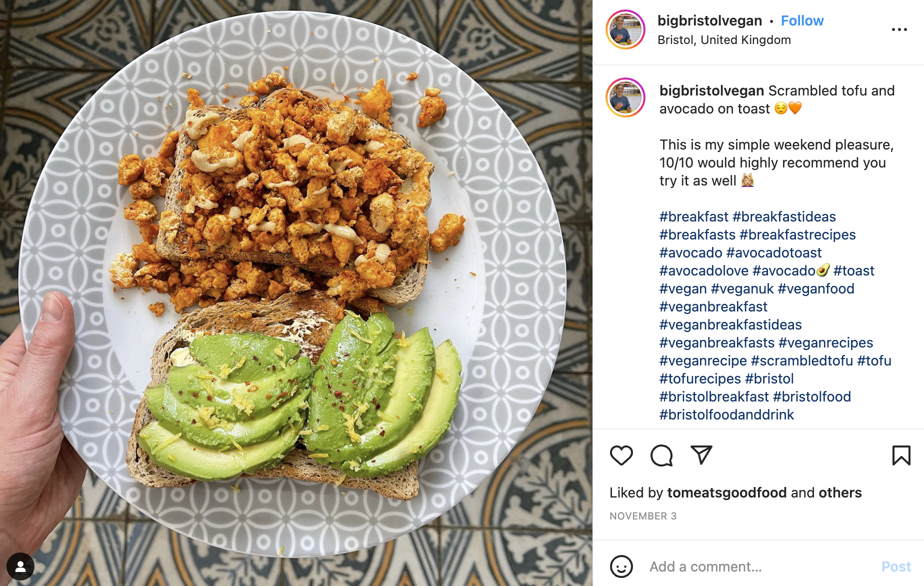Viewport: 924px width, 586px height.
Task: Open comments with the speech bubble icon
Action: point(661,455)
